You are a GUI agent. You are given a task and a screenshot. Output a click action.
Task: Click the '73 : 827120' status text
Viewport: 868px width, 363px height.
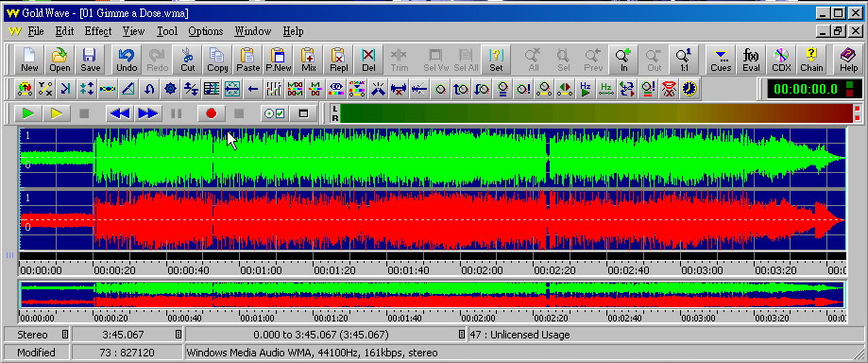pos(128,353)
